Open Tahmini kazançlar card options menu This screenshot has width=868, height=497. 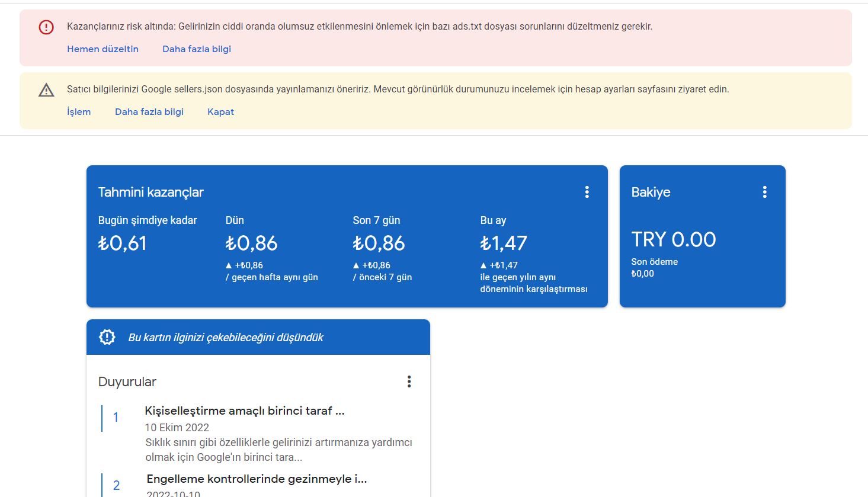587,192
